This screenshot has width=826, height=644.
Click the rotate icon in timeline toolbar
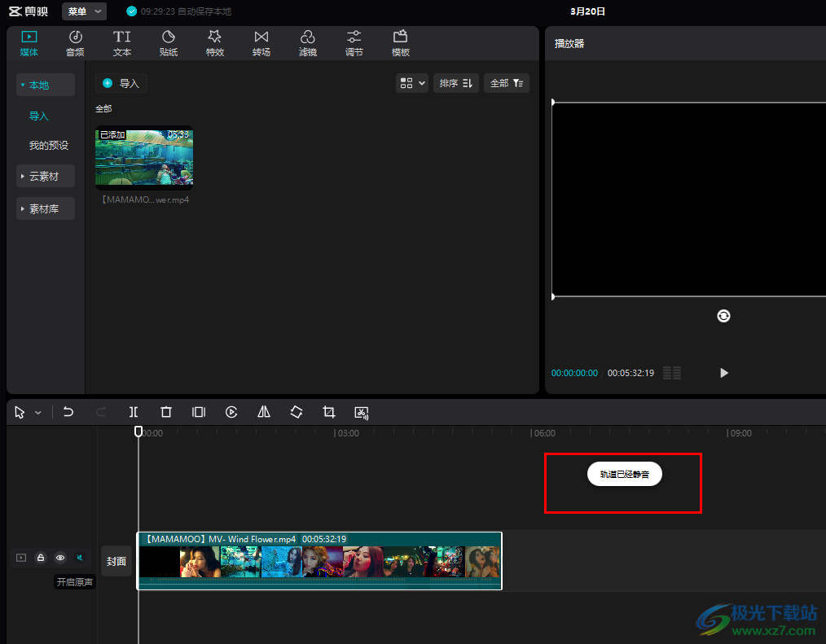click(x=297, y=412)
